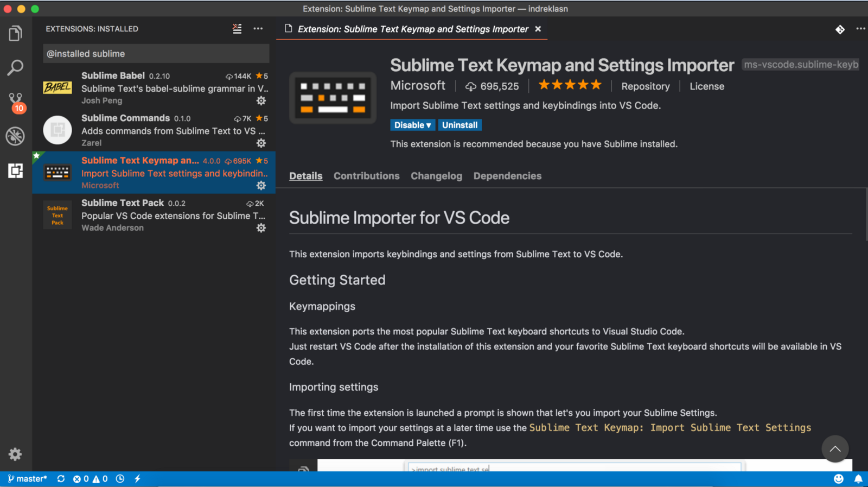Open the Repository link
Image resolution: width=868 pixels, height=487 pixels.
tap(645, 86)
